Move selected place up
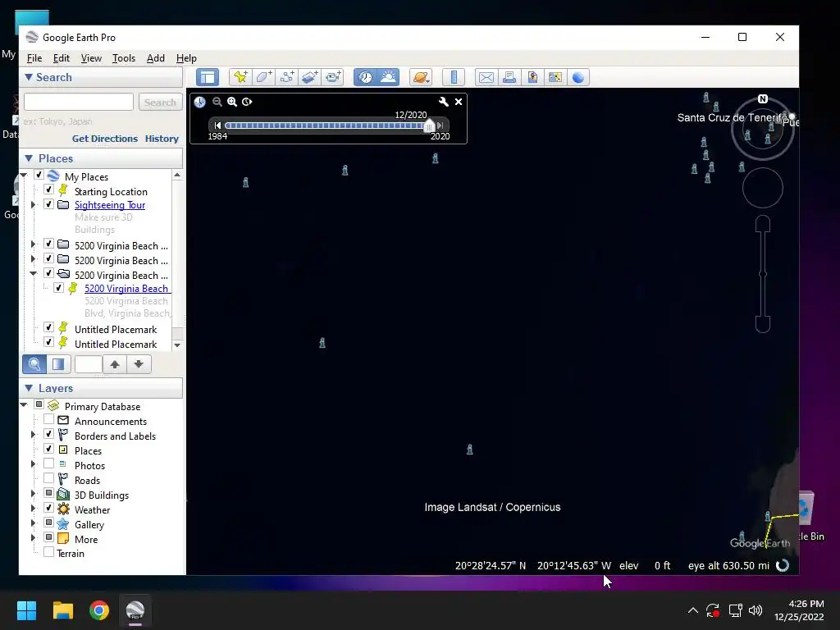This screenshot has height=630, width=840. [x=115, y=364]
